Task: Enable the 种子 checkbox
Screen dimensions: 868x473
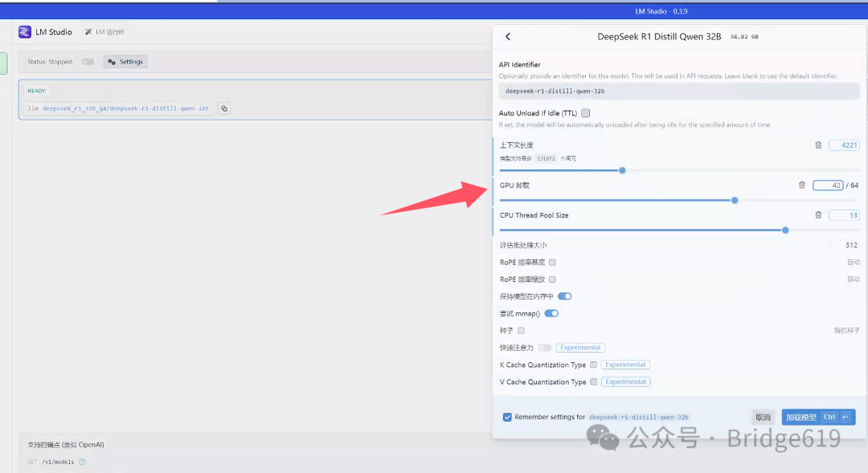Action: click(521, 330)
